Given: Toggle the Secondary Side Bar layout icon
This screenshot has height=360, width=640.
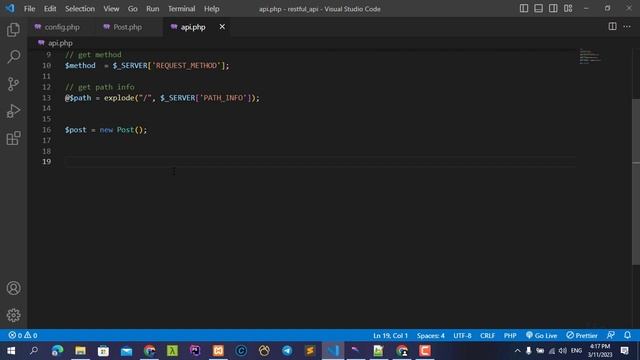Looking at the screenshot, I should [x=553, y=9].
